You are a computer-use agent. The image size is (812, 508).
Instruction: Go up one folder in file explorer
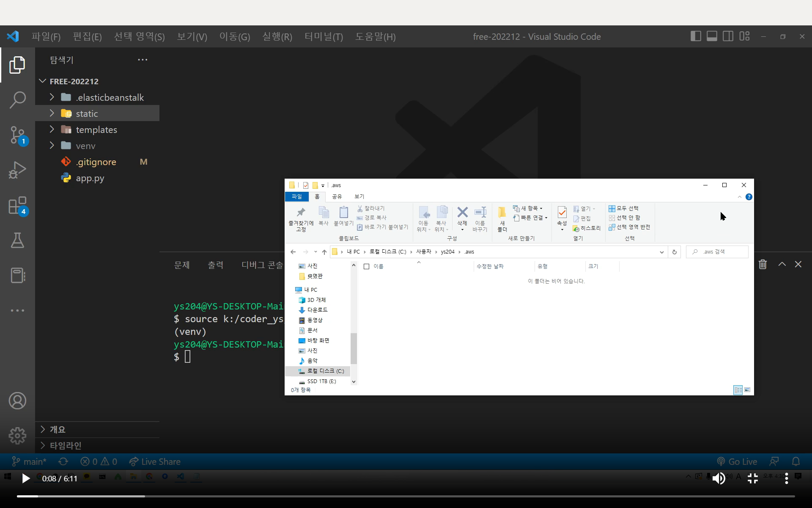(324, 252)
